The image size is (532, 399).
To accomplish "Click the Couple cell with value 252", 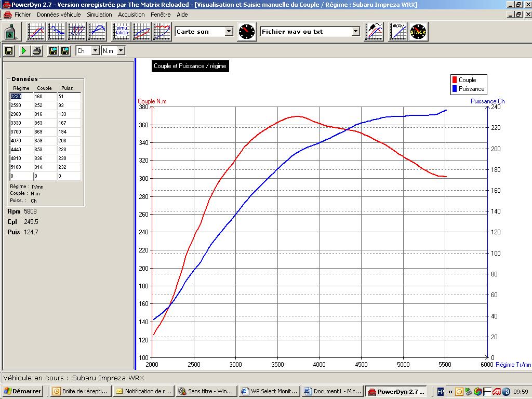I will [45, 105].
